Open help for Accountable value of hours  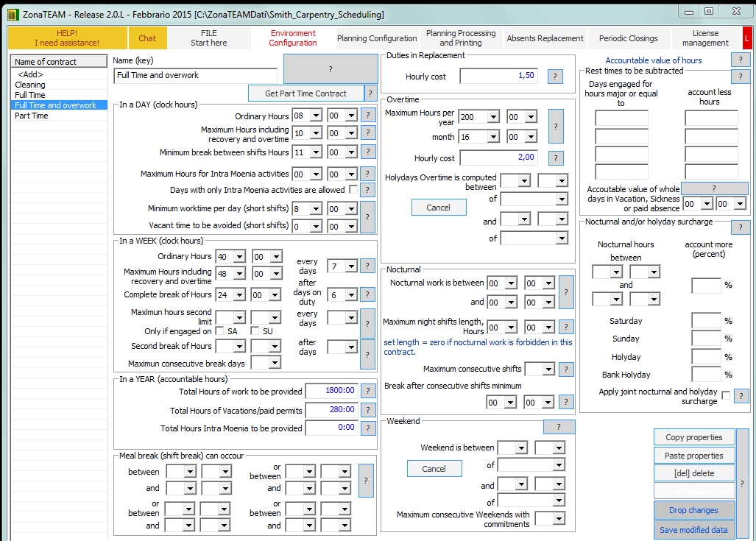740,60
